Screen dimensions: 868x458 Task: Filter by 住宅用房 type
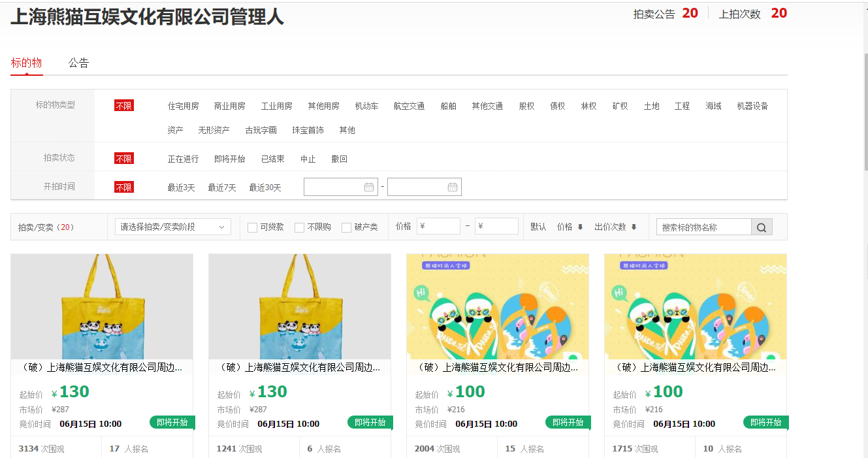tap(183, 106)
